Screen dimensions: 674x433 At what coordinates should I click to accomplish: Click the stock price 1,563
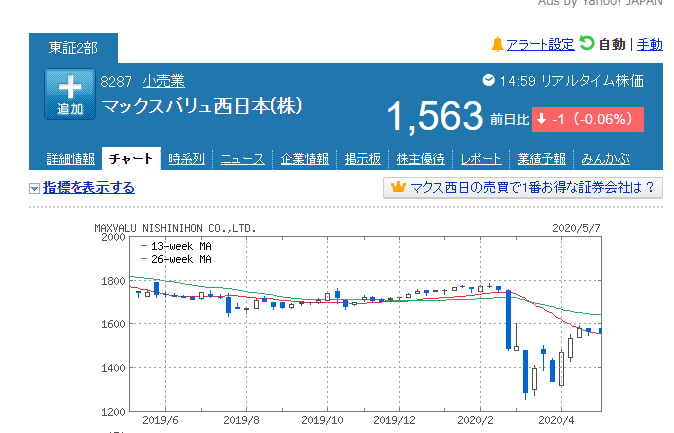(x=435, y=116)
